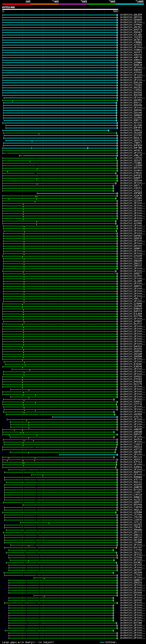The width and height of the screenshot is (146, 644).
Task: Select the UniRef100_Q7QI85 label
Action: pos(131,256)
